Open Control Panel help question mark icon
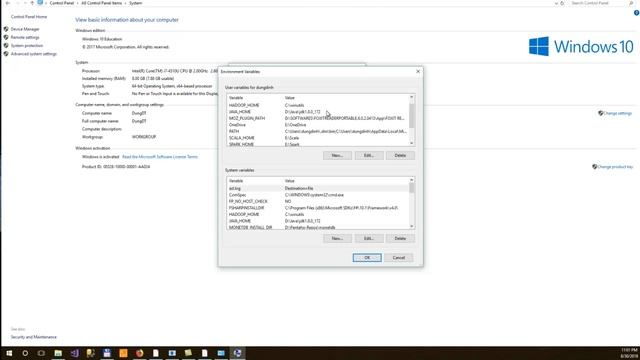The width and height of the screenshot is (640, 360). tap(636, 13)
